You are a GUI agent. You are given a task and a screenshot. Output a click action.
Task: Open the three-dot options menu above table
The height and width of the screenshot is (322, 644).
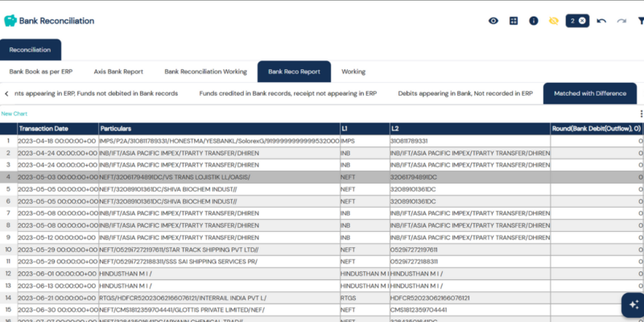coord(641,114)
